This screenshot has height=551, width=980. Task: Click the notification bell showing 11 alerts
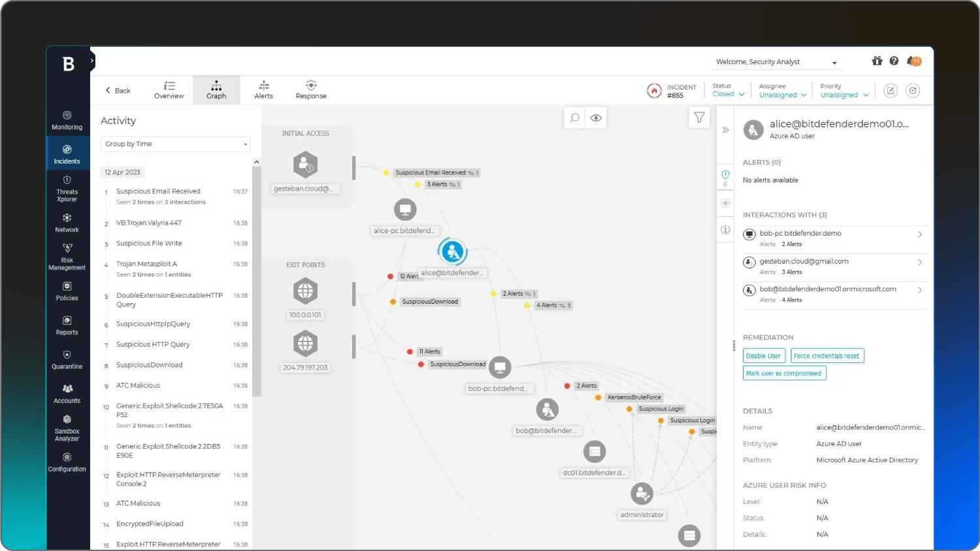pyautogui.click(x=914, y=61)
